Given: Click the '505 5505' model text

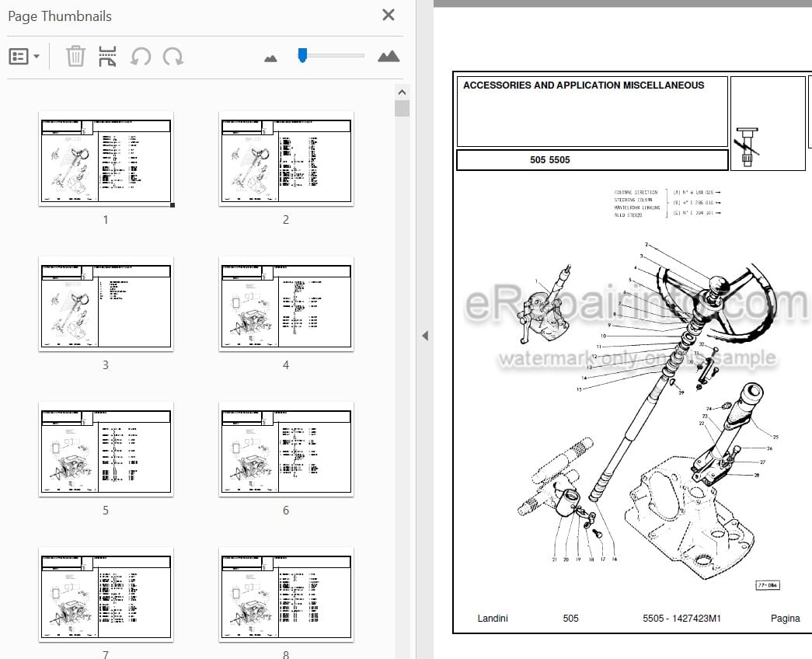Looking at the screenshot, I should point(550,160).
